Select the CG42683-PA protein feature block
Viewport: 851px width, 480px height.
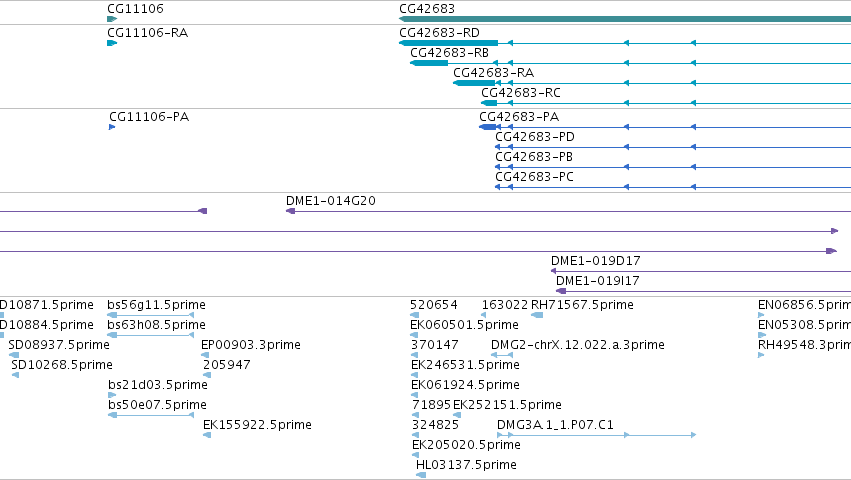(x=487, y=127)
